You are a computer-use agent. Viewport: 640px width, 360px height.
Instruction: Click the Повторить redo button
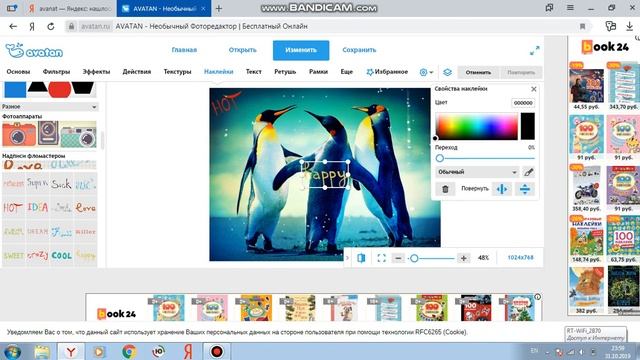click(521, 72)
